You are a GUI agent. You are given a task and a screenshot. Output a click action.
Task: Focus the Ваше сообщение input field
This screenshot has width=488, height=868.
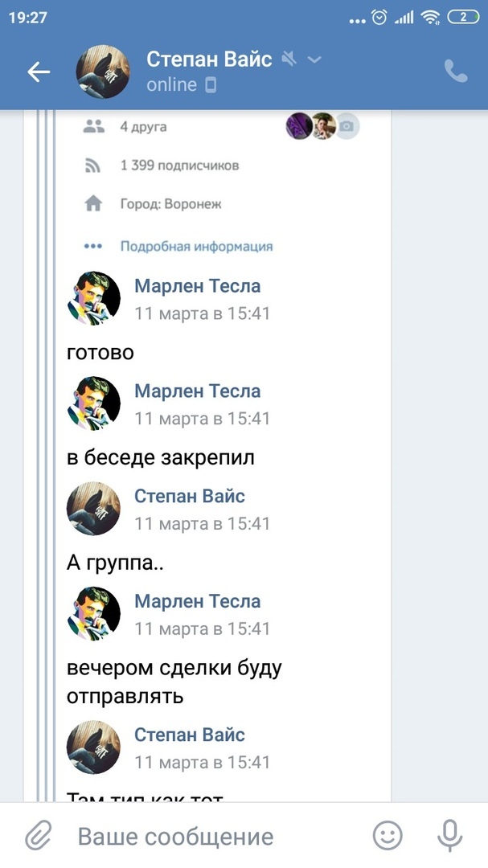coord(209,837)
